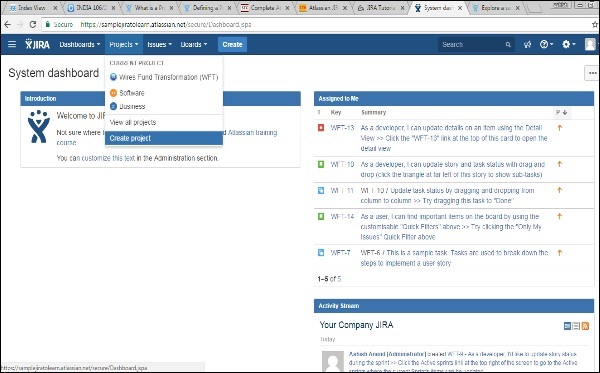Open the feedback megaphone icon
The width and height of the screenshot is (600, 373).
click(528, 45)
